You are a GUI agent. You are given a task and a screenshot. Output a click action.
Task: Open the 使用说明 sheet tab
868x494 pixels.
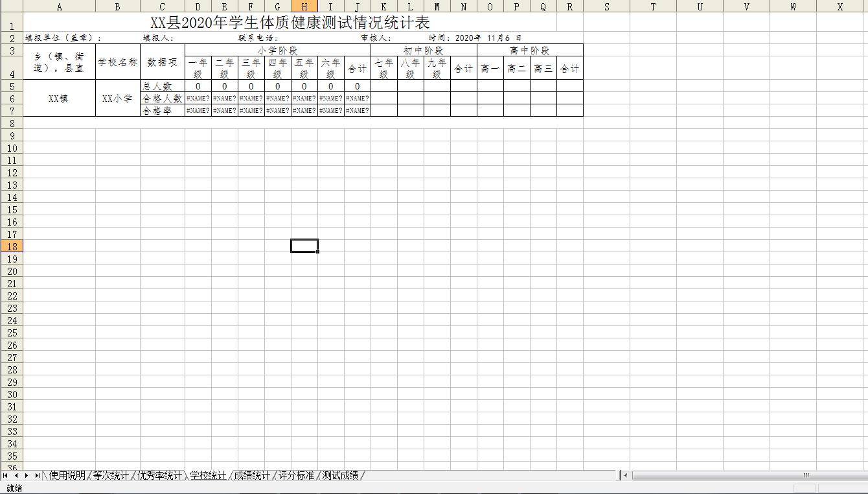(x=67, y=476)
